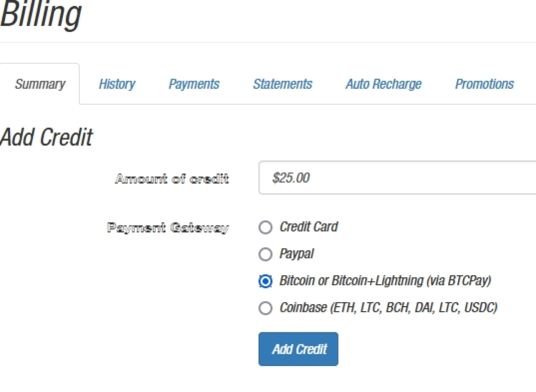Click the "Payment Gateway" field label
This screenshot has height=392, width=536.
click(168, 228)
